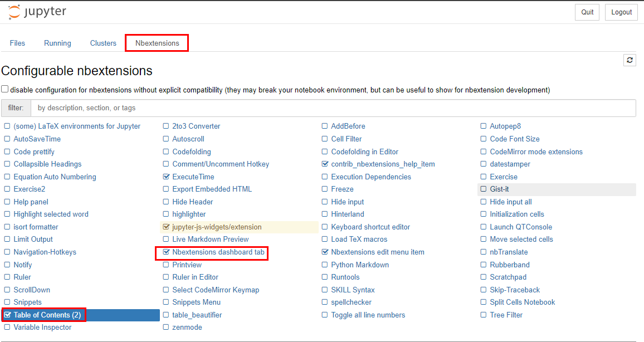Select Split Cells Notebook extension
The image size is (644, 342).
[523, 302]
